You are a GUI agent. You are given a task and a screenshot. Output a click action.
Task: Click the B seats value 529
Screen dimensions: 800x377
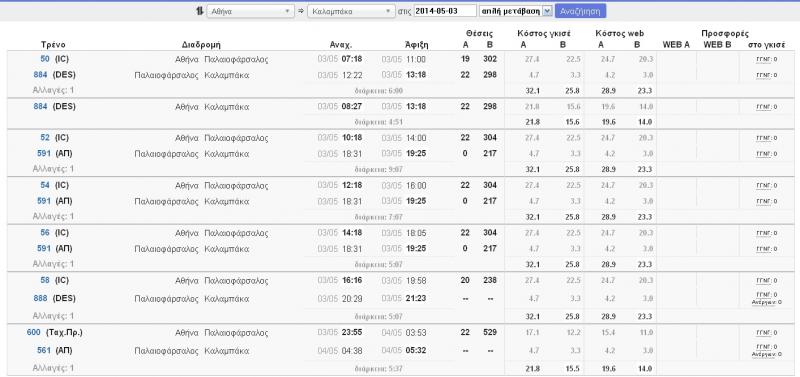pyautogui.click(x=490, y=333)
